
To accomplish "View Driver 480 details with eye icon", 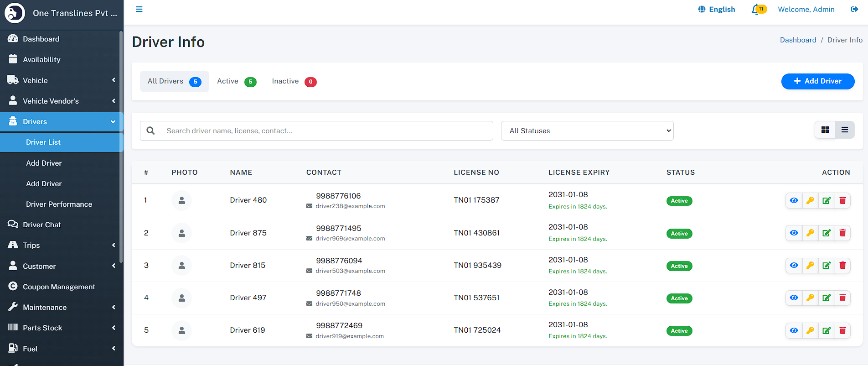I will (x=794, y=201).
